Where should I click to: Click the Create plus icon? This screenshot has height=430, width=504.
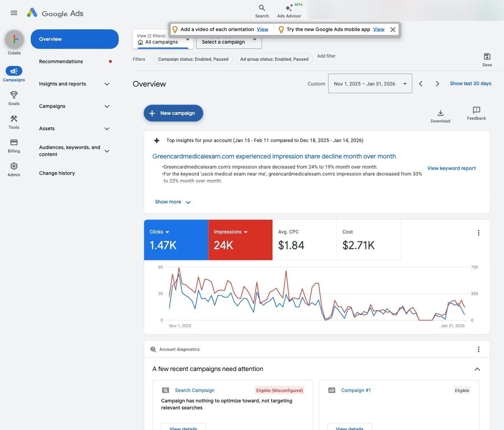click(x=14, y=39)
